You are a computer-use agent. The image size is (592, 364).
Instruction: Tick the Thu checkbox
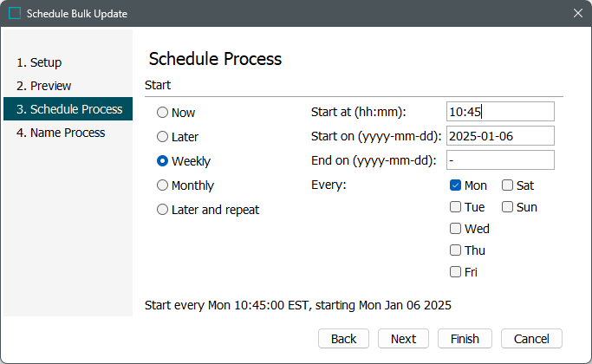(x=456, y=250)
